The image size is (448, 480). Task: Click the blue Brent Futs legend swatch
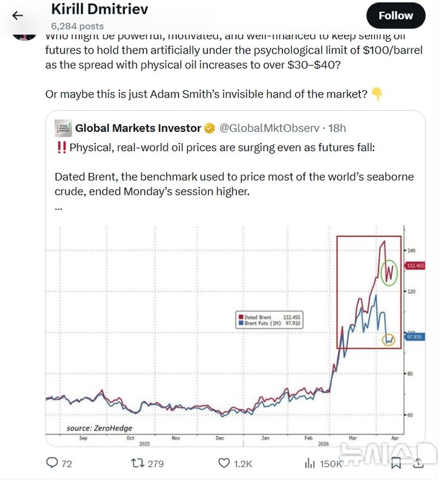240,323
